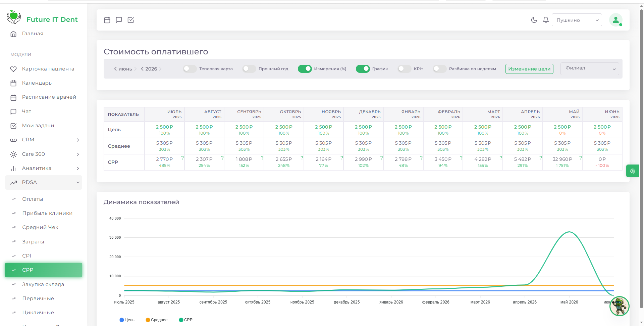Image resolution: width=644 pixels, height=326 pixels.
Task: Open notifications bell icon
Action: pos(546,20)
